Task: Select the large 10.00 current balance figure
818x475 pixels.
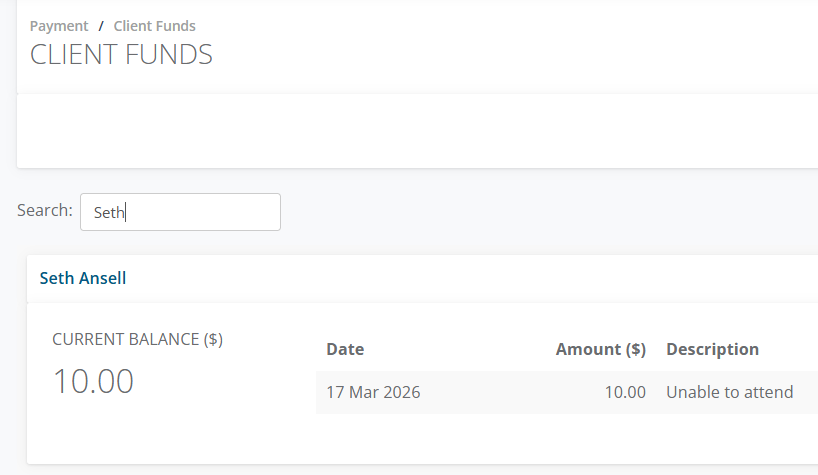Action: [x=93, y=381]
